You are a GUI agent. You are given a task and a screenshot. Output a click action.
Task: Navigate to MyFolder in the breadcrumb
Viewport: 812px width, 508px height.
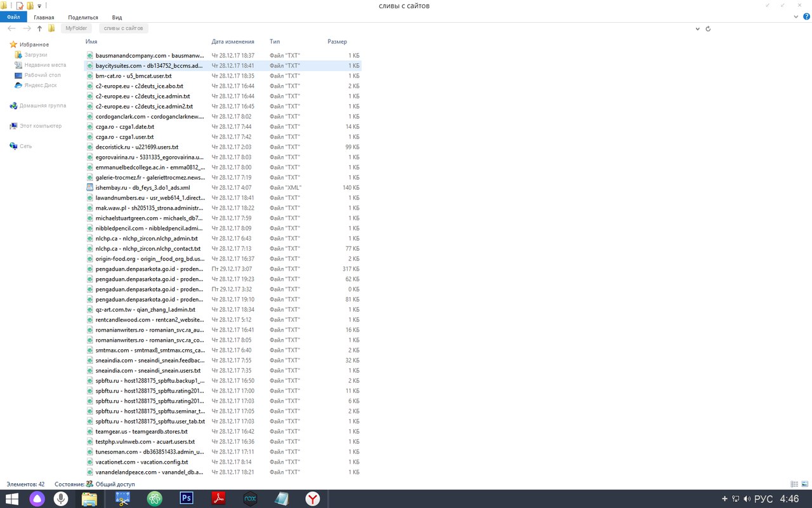(75, 29)
